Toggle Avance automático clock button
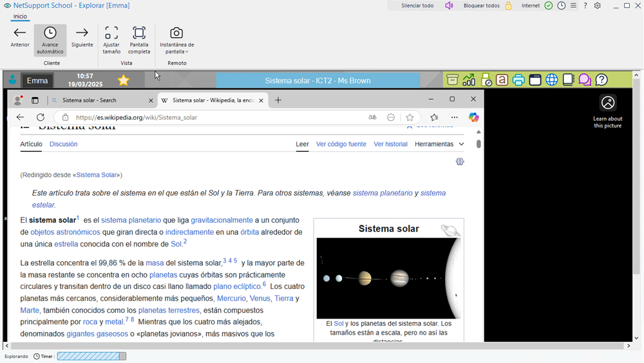 50,41
